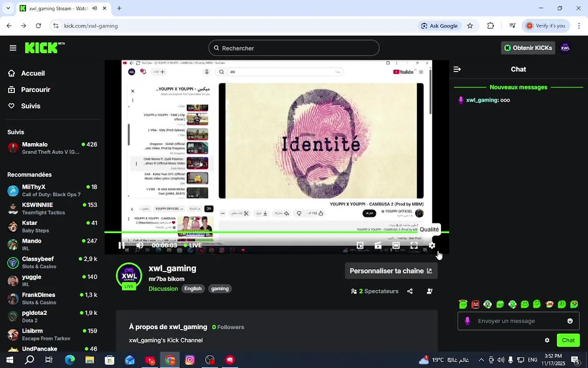The image size is (588, 368).
Task: Open pgldota2 Dota 2 channel
Action: [x=52, y=316]
